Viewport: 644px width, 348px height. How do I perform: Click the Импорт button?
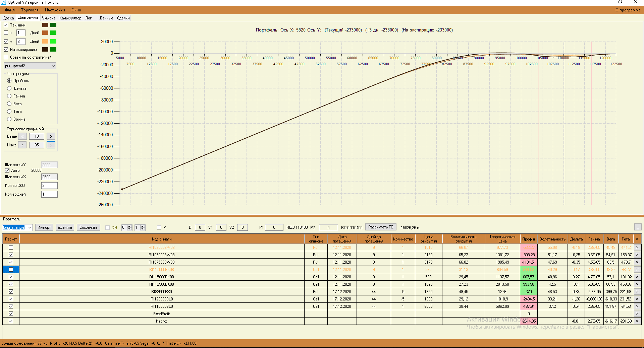point(44,227)
